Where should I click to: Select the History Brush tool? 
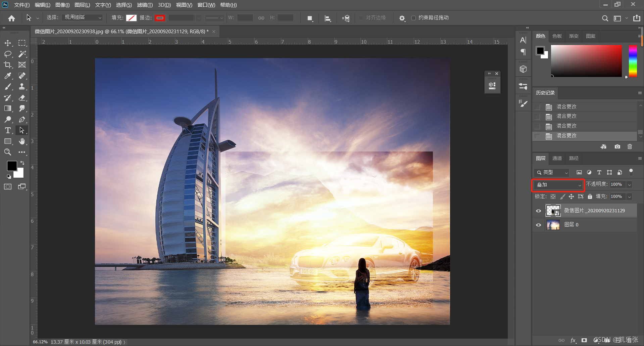click(x=8, y=98)
